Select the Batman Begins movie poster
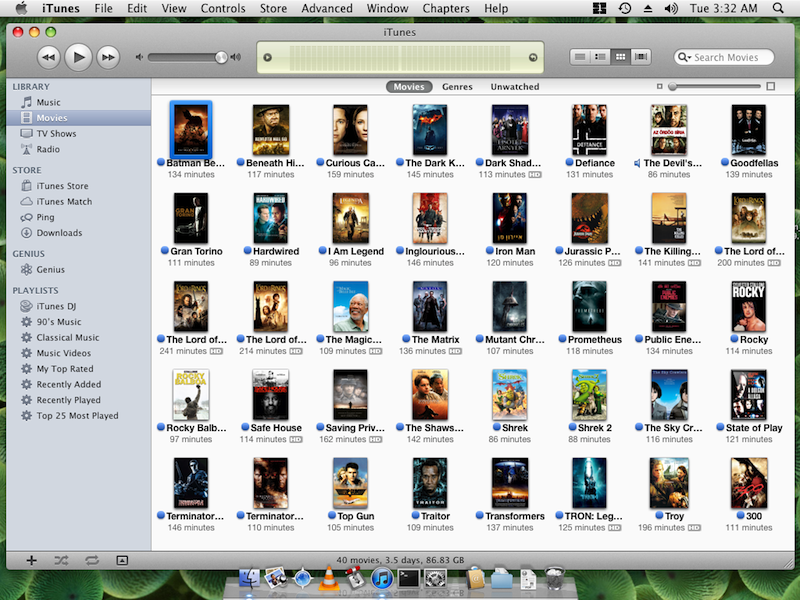 coord(191,130)
